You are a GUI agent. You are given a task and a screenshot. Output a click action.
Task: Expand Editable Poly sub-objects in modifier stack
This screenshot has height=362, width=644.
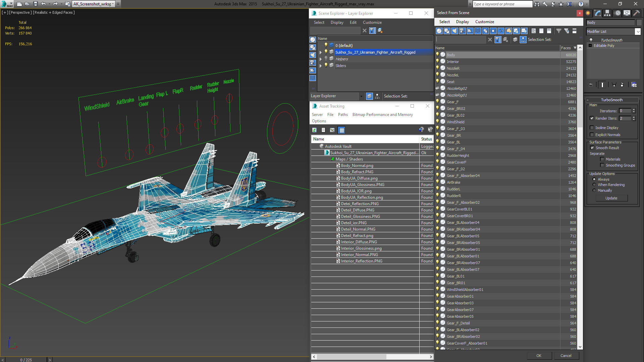click(590, 46)
